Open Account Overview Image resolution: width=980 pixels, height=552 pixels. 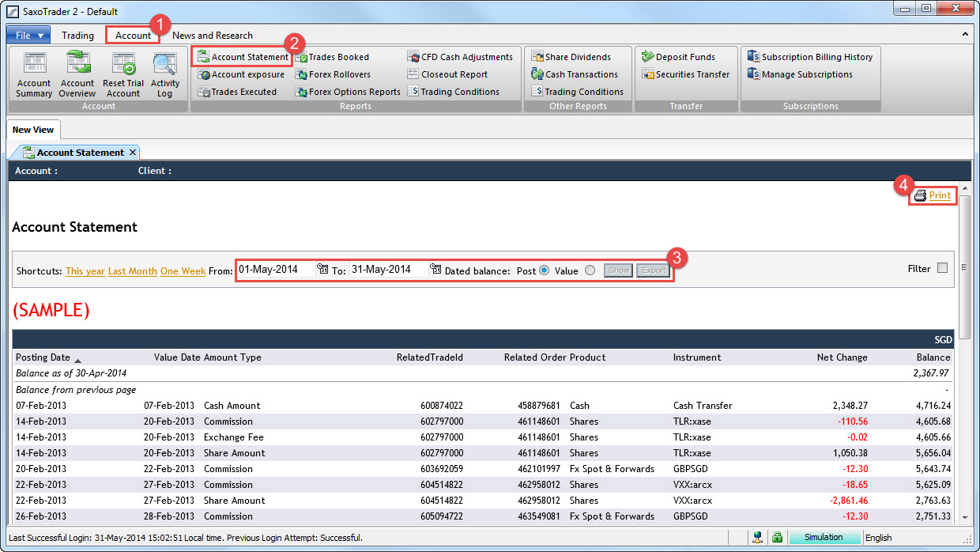pyautogui.click(x=77, y=75)
